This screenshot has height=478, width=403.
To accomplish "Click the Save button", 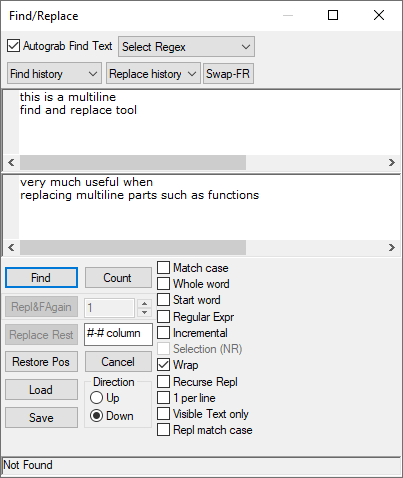I will [x=41, y=418].
